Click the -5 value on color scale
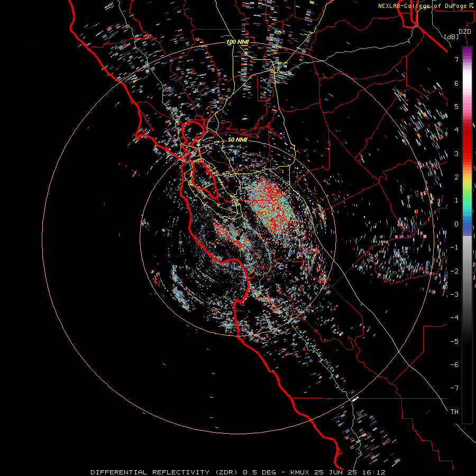 [x=454, y=341]
